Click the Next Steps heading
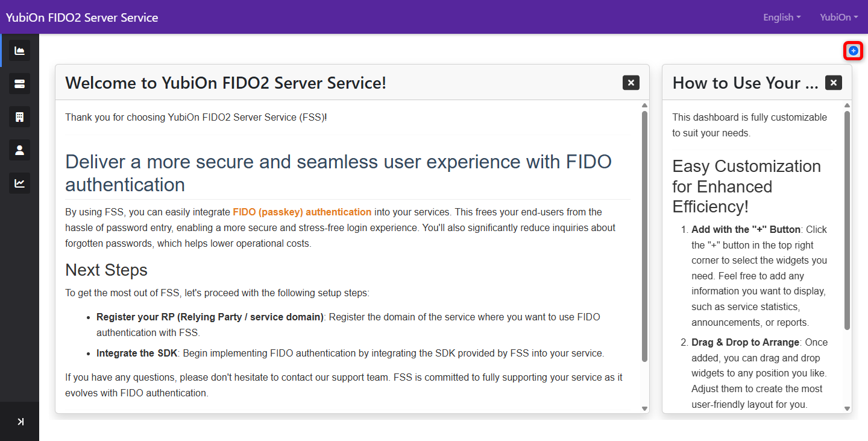This screenshot has width=868, height=441. [106, 270]
